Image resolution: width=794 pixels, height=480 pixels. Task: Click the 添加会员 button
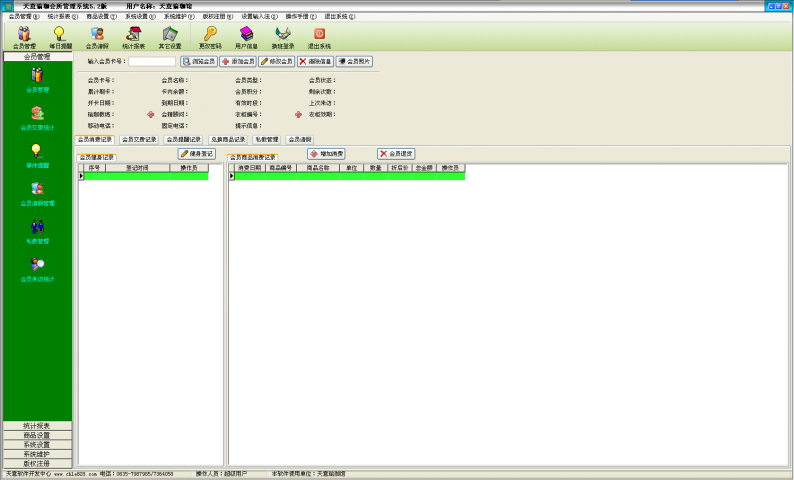(237, 61)
